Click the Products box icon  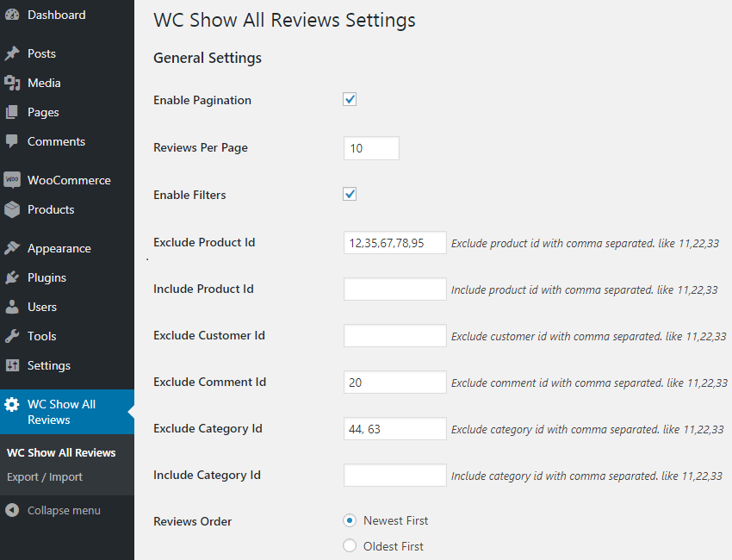coord(12,209)
